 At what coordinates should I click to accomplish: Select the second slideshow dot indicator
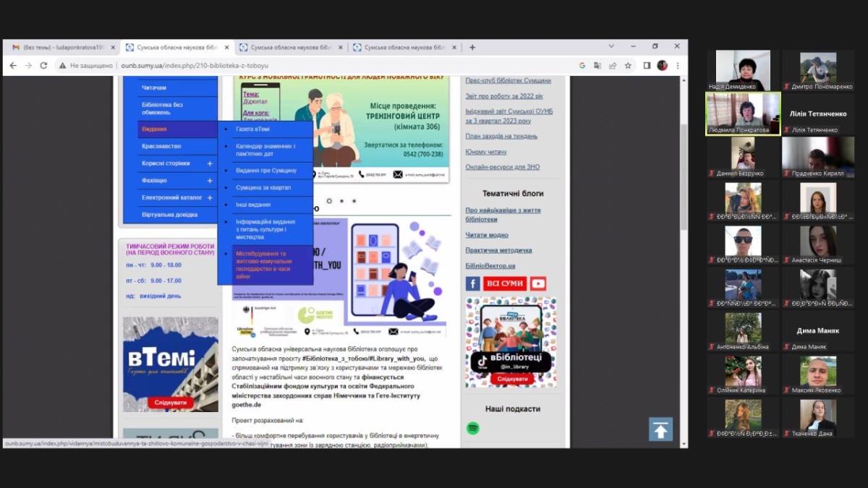pyautogui.click(x=341, y=201)
